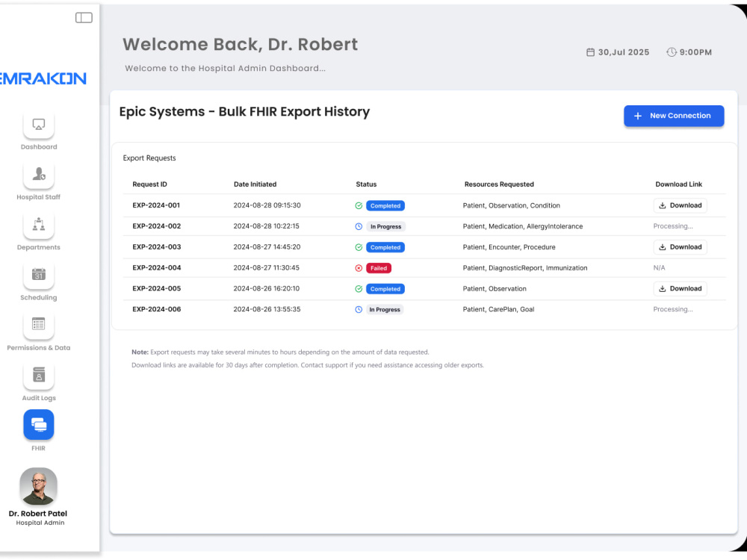This screenshot has height=560, width=747.
Task: Click the New Connection button
Action: pyautogui.click(x=674, y=116)
